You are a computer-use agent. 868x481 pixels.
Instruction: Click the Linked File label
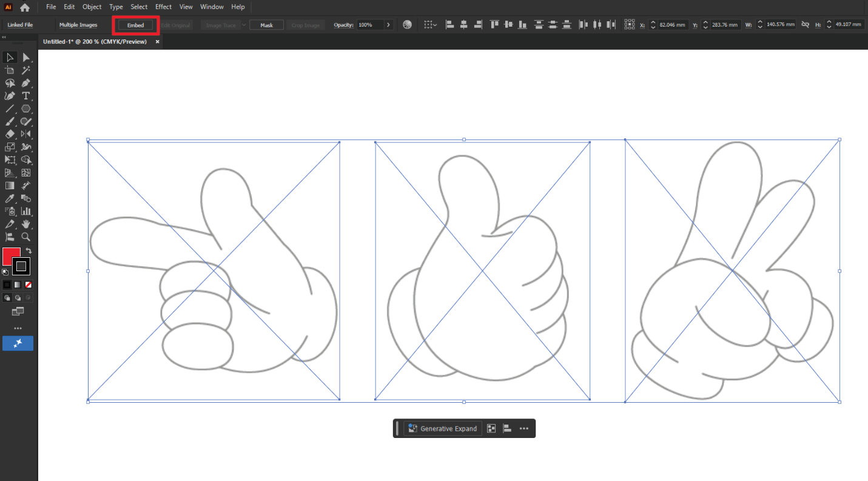(20, 25)
